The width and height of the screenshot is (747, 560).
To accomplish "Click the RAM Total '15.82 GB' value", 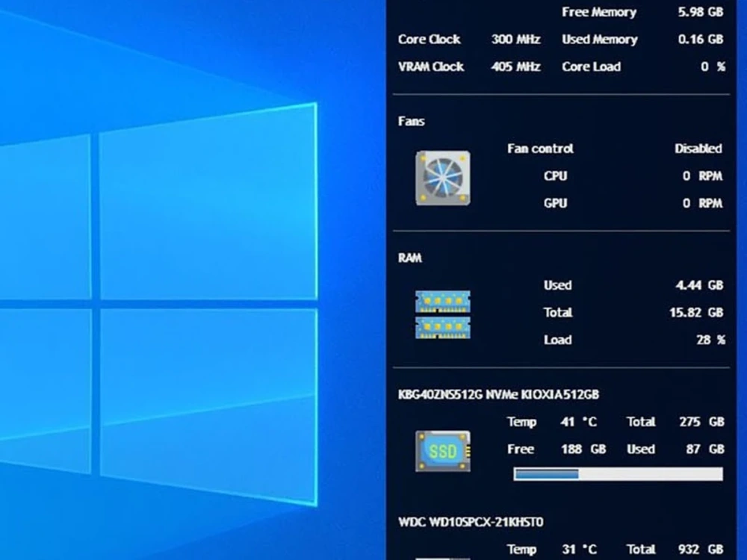I will tap(696, 312).
